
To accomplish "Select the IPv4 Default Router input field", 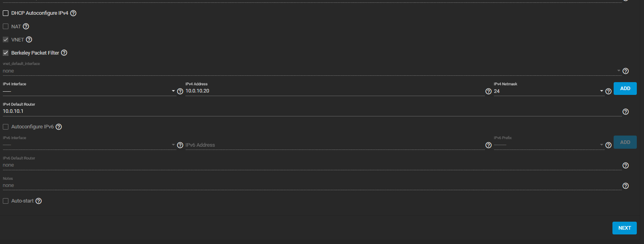I will [312, 111].
